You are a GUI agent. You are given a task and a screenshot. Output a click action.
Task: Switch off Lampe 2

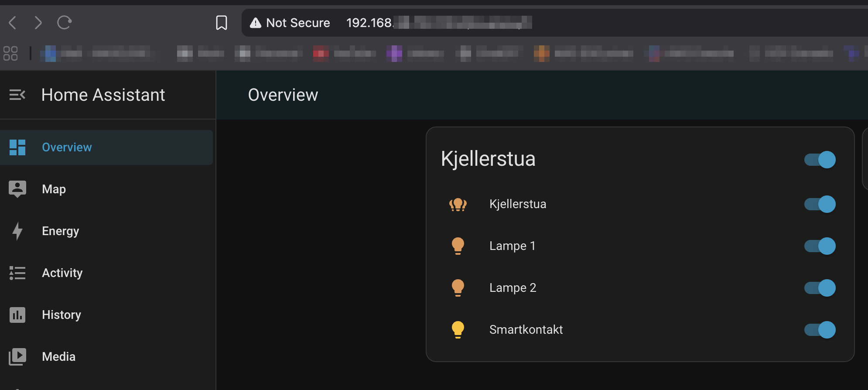[820, 288]
